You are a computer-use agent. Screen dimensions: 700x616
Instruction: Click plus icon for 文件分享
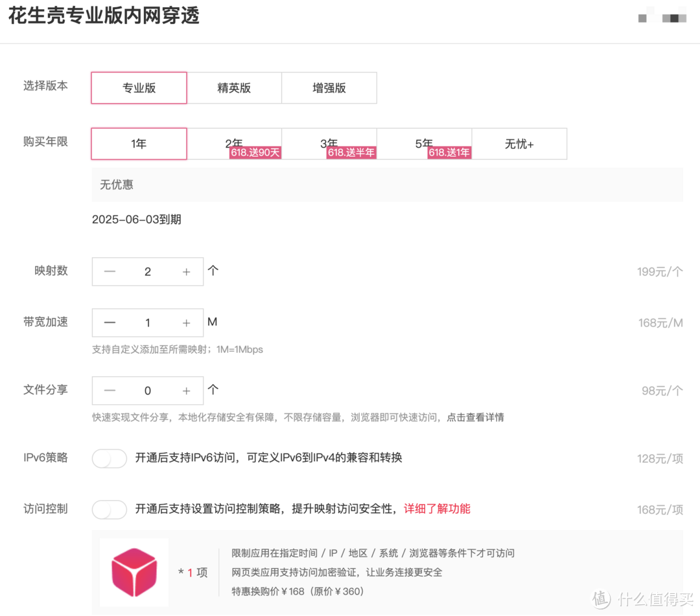tap(187, 391)
